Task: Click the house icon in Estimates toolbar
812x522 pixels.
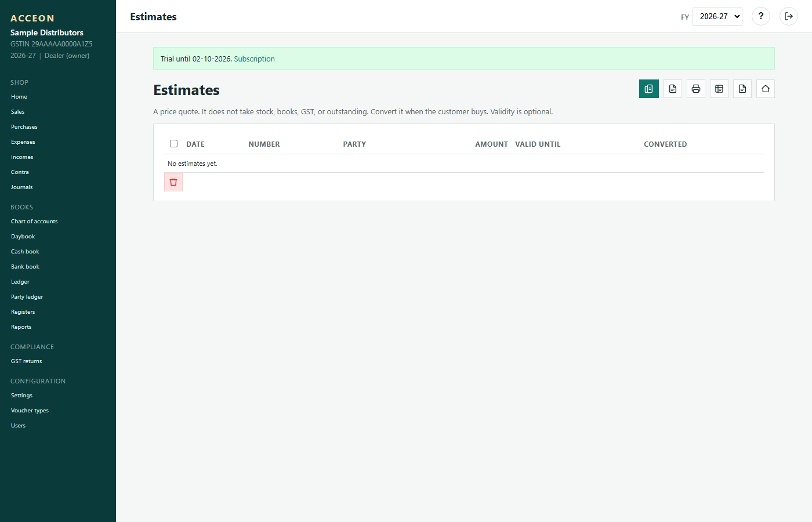Action: (x=766, y=89)
